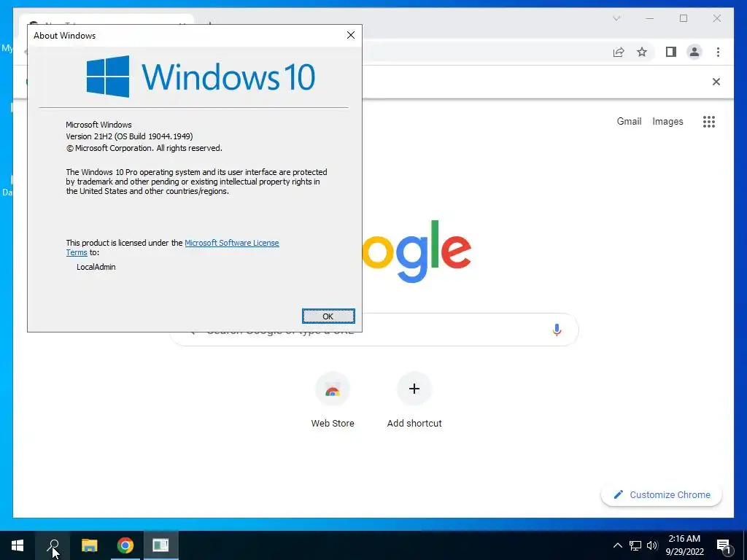Click 'Add shortcut' label text
The image size is (747, 560).
[414, 424]
